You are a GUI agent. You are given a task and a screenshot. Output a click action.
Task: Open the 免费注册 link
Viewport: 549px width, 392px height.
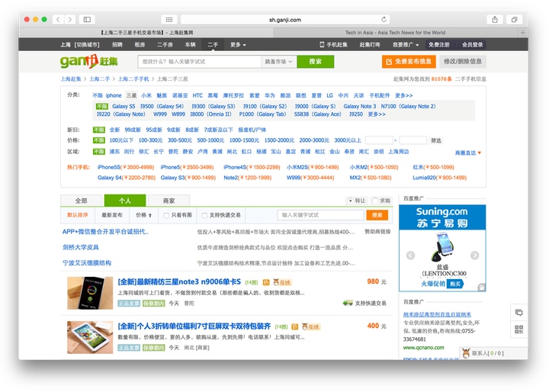438,45
